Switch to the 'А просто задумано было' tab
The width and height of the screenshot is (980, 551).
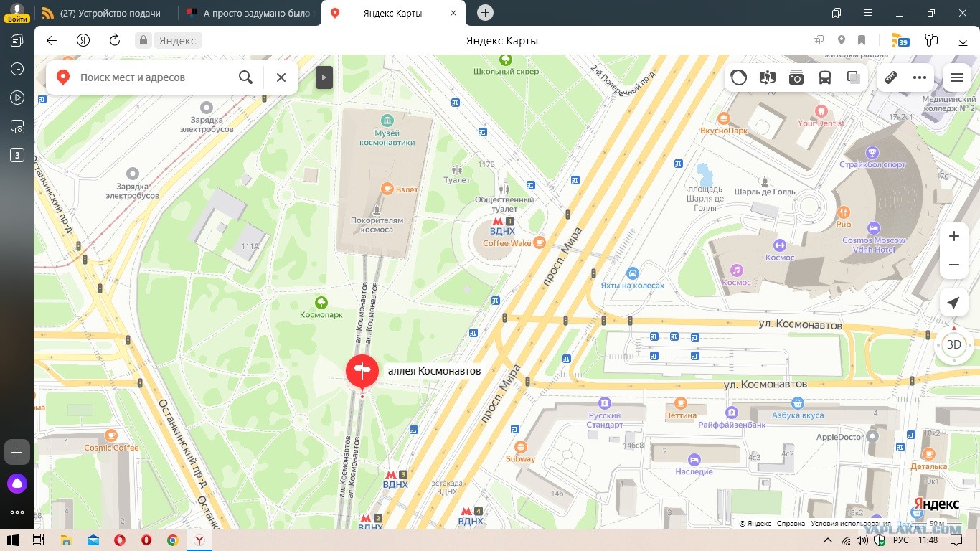tap(250, 13)
